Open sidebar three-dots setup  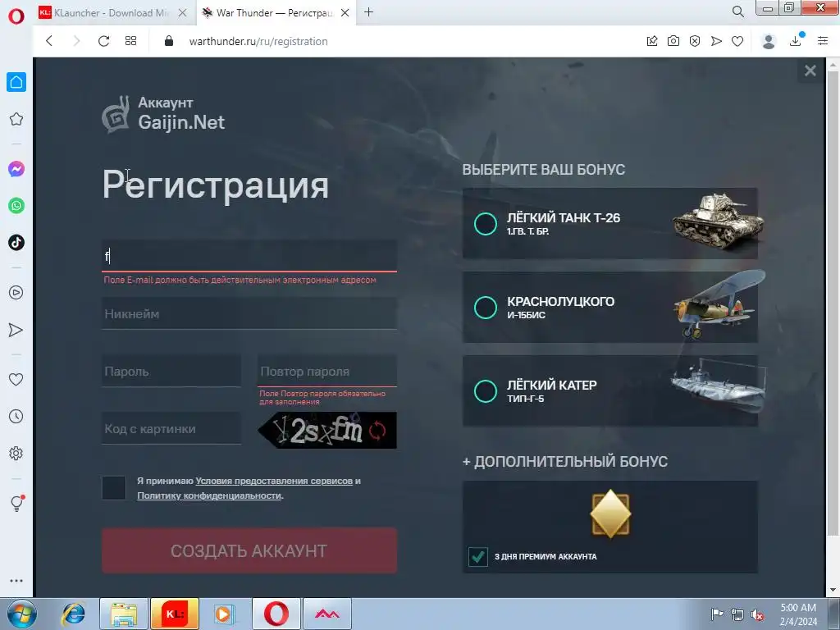pyautogui.click(x=16, y=581)
